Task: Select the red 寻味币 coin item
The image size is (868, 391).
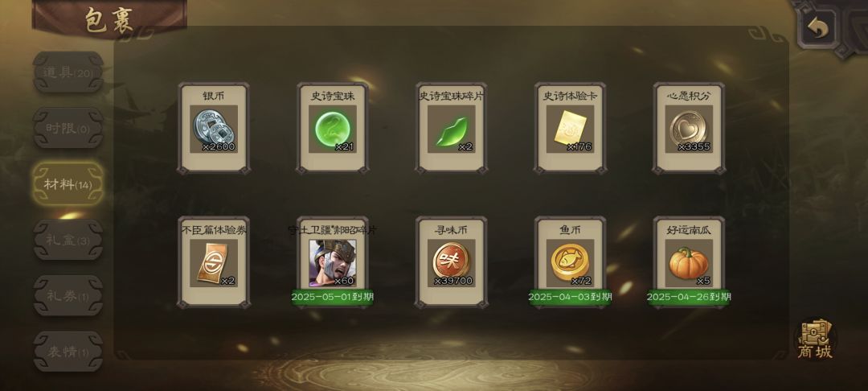Action: pyautogui.click(x=451, y=262)
